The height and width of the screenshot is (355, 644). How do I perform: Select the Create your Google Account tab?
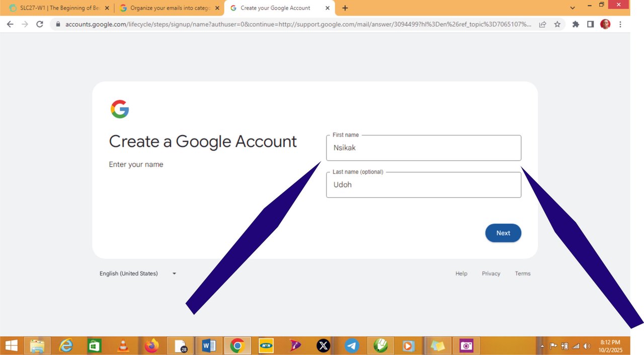tap(280, 8)
